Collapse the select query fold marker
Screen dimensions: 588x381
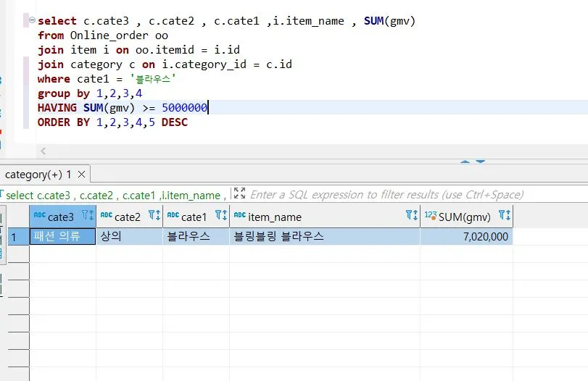32,20
